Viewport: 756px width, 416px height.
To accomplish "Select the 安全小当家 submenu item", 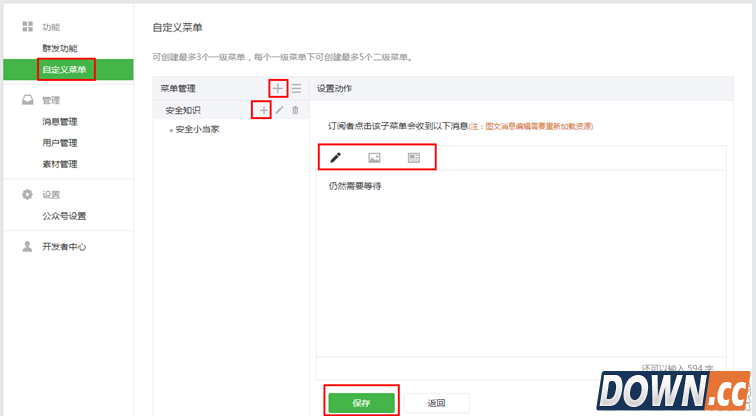I will 197,129.
